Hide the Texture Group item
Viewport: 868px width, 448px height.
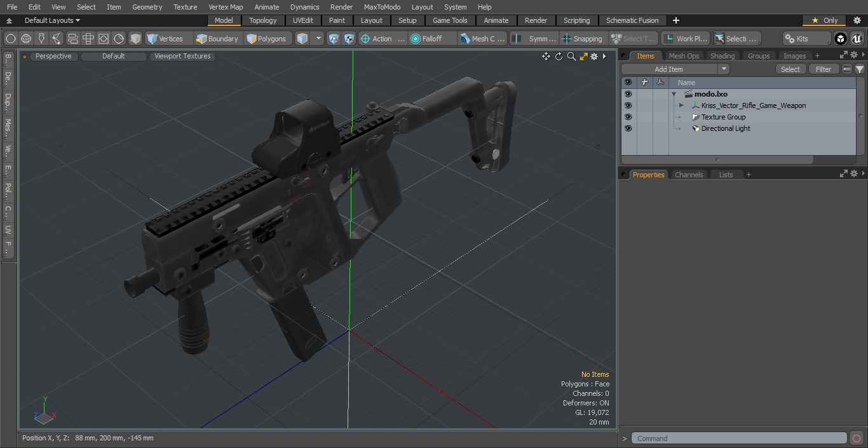628,117
